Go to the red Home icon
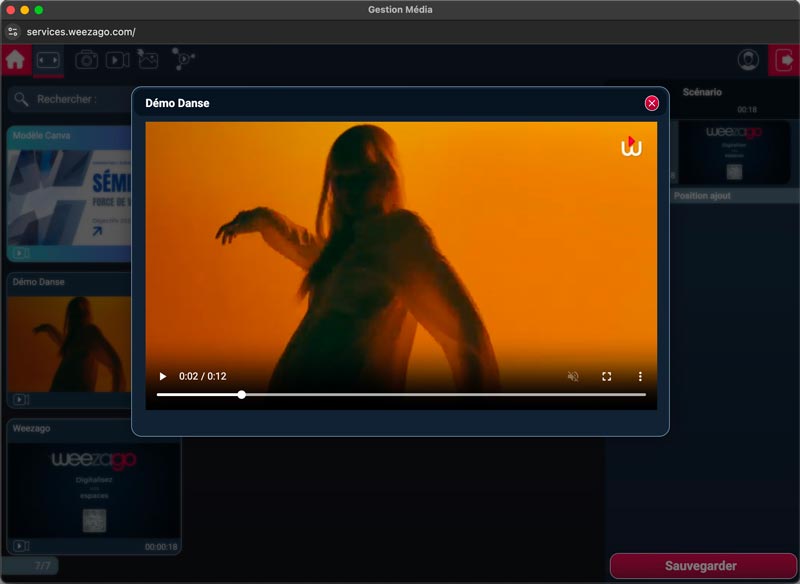Screen dimensions: 800x584 [x=15, y=60]
